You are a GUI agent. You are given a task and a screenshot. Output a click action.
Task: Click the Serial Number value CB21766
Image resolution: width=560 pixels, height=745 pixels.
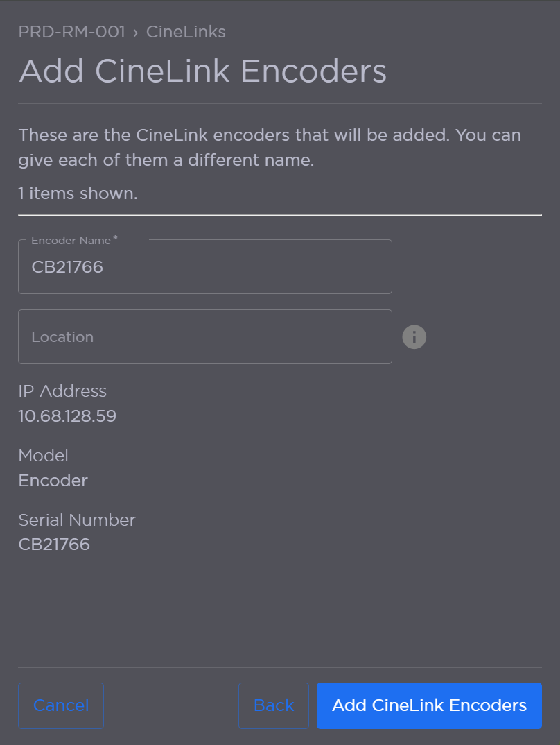[x=53, y=545]
